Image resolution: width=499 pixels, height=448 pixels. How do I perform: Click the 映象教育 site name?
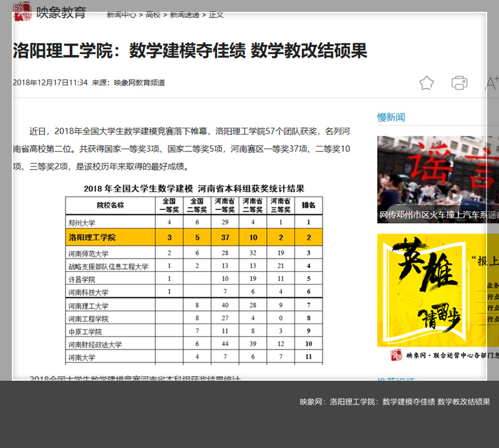pos(61,12)
